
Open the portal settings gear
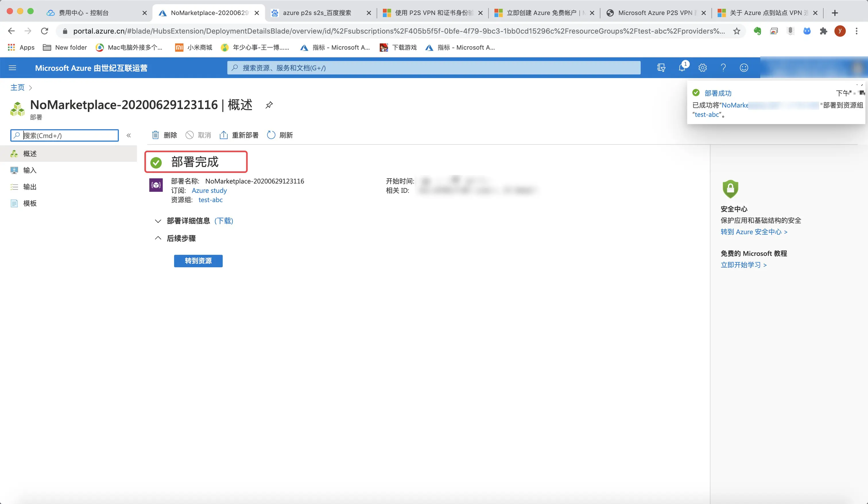pyautogui.click(x=702, y=68)
